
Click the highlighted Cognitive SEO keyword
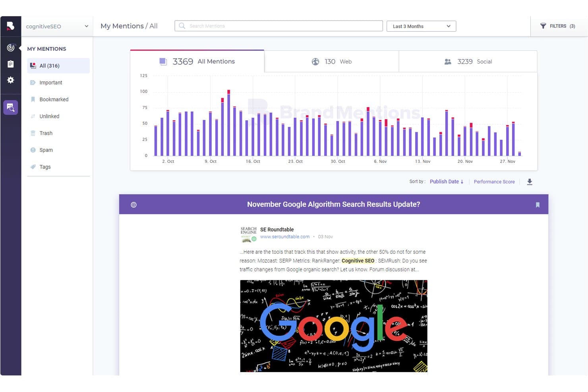tap(358, 261)
